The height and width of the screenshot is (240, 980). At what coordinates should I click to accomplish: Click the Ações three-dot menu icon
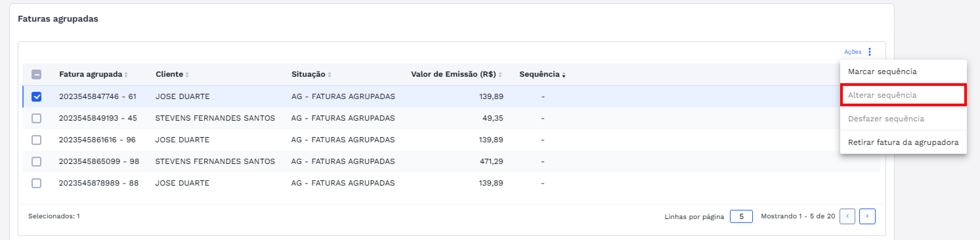869,52
